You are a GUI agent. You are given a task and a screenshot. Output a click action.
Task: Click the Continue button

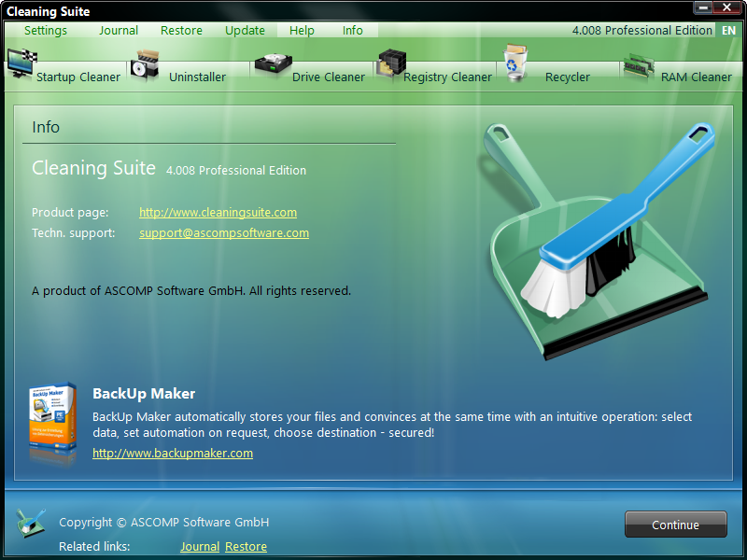(x=675, y=525)
